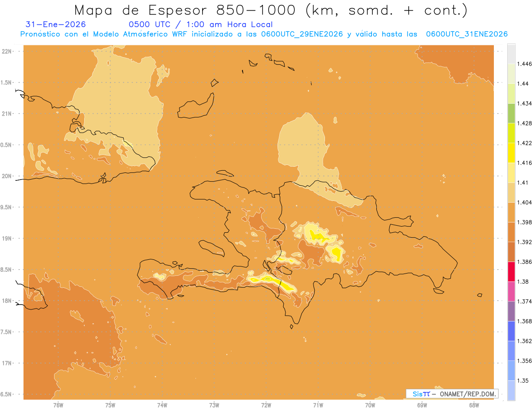Select the pink legend swatch between 1.374 and 1.38
This screenshot has height=411, width=532.
tap(511, 291)
